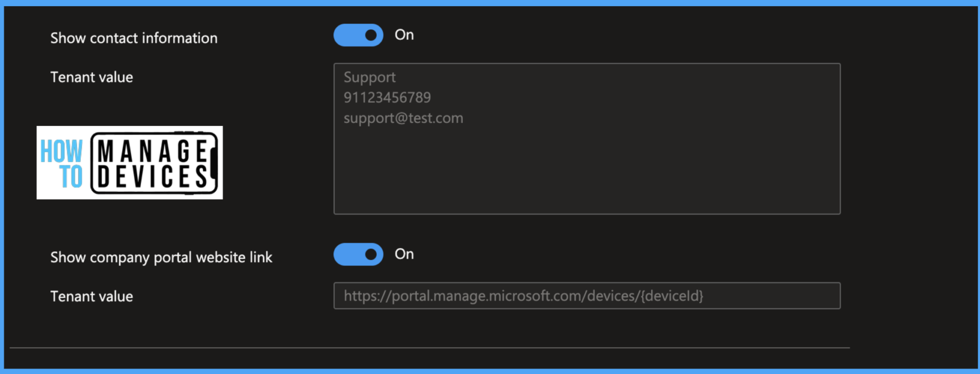Click the horizontal divider below the settings
The image size is (980, 374).
[430, 348]
